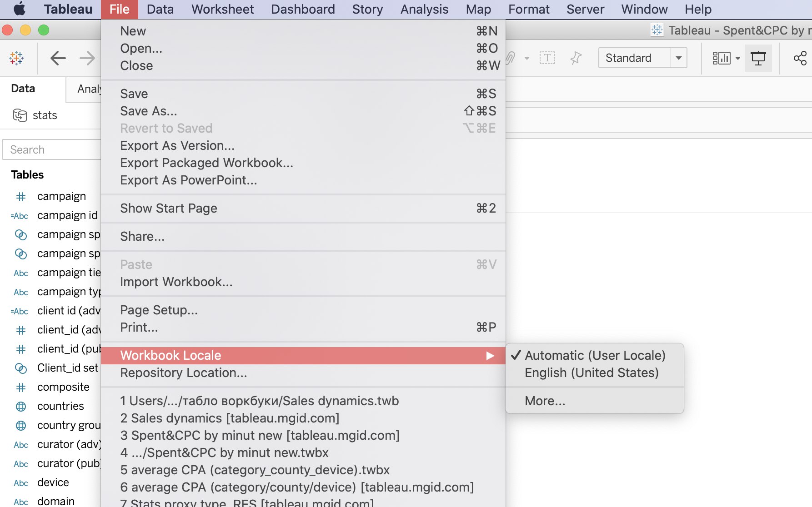Open the Data menu
The width and height of the screenshot is (812, 507).
coord(160,9)
